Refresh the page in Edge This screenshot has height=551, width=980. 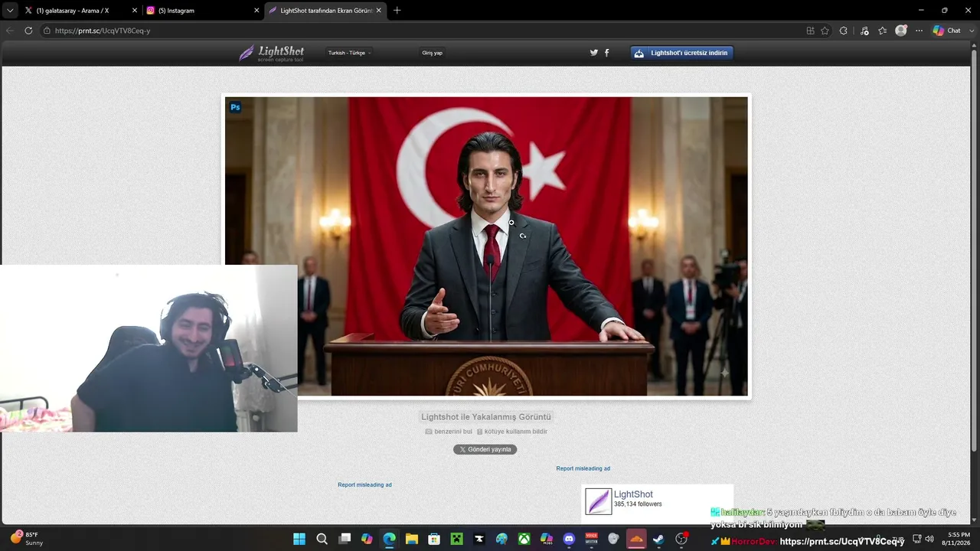(x=28, y=31)
